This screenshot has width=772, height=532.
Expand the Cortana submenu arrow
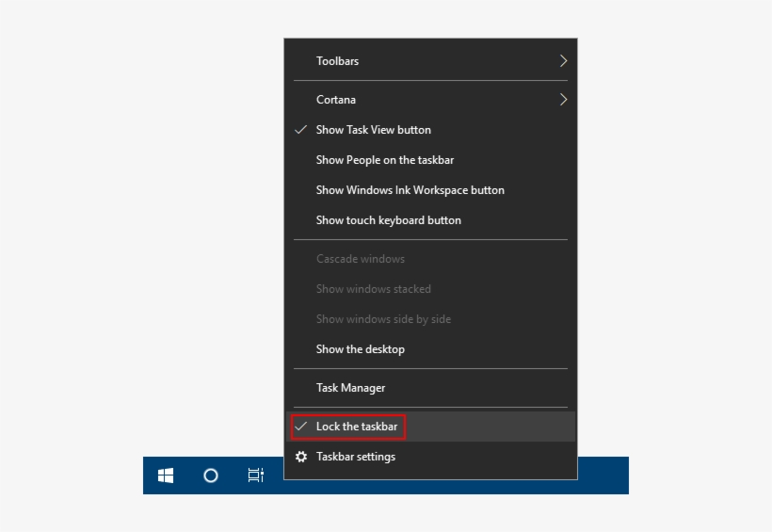coord(563,100)
